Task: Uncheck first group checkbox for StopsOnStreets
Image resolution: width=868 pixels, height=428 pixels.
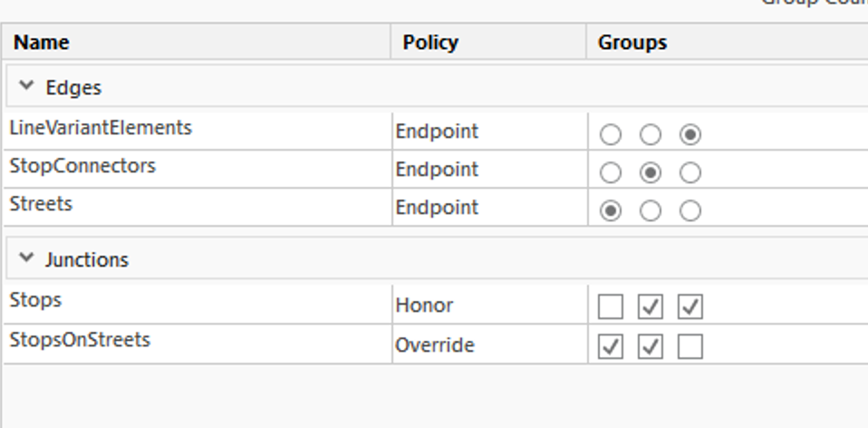Action: pos(611,347)
